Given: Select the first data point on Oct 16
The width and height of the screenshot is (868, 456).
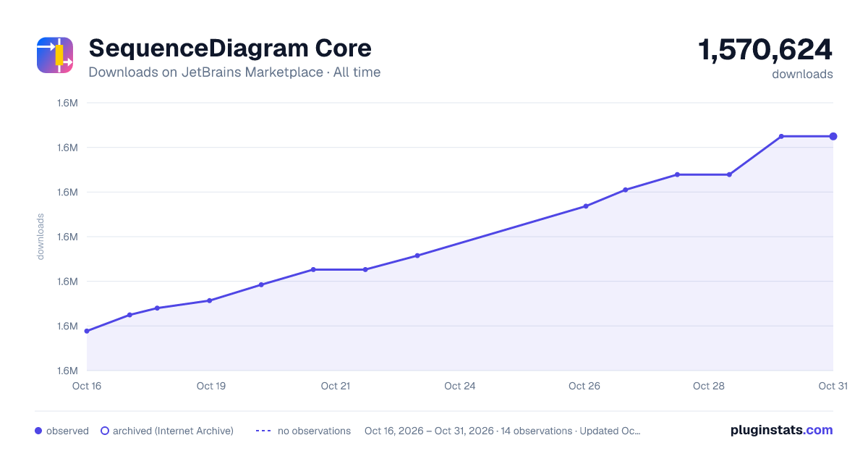Looking at the screenshot, I should tap(87, 331).
